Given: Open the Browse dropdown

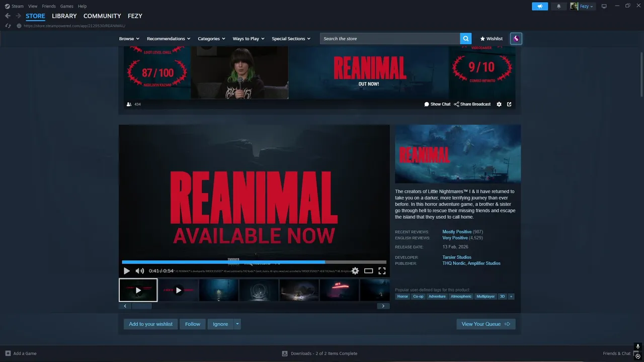Looking at the screenshot, I should tap(129, 39).
